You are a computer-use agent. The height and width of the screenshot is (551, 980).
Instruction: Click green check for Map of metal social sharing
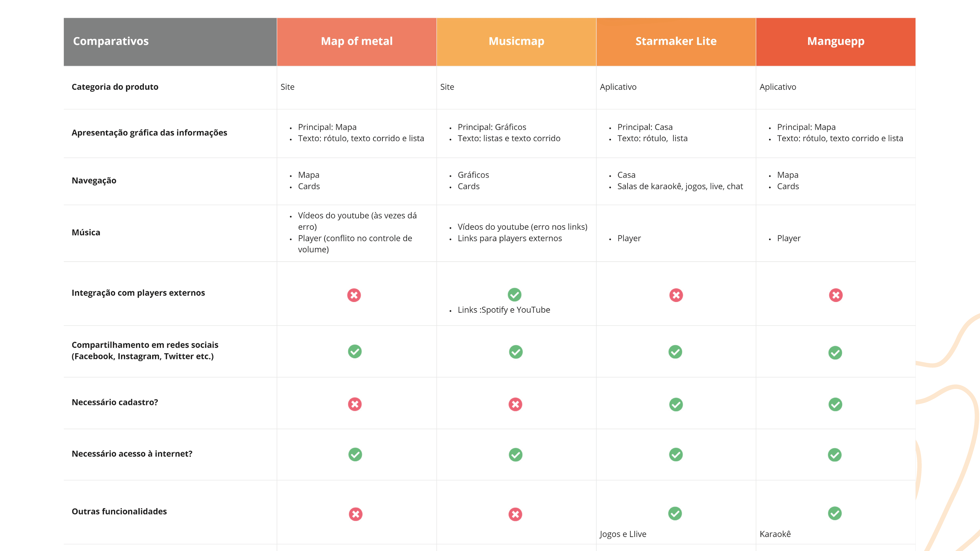[x=354, y=351]
